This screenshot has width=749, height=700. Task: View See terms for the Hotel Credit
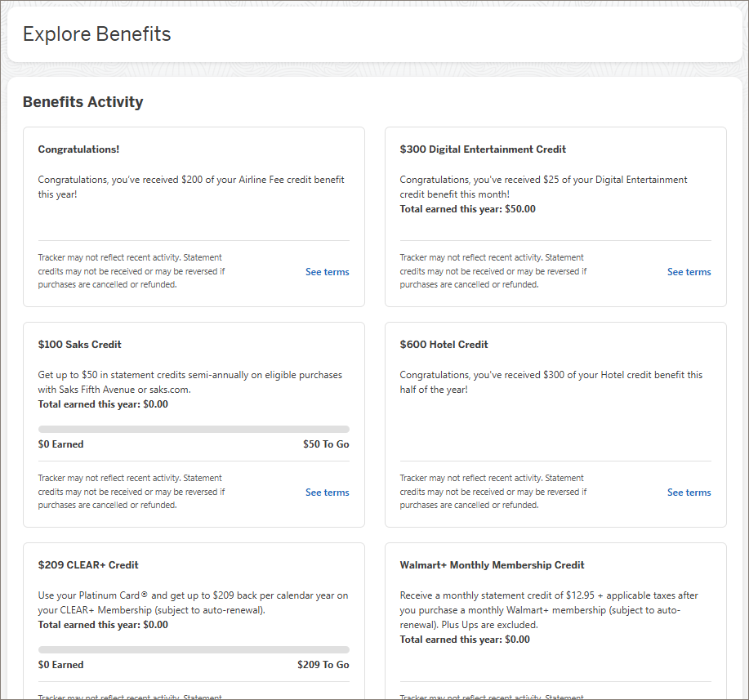pos(689,493)
